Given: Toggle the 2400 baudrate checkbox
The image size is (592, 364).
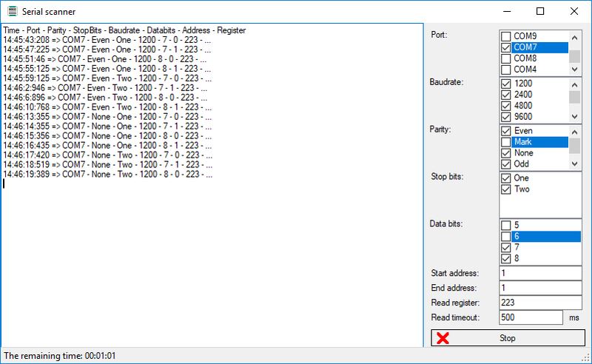Looking at the screenshot, I should (x=506, y=95).
